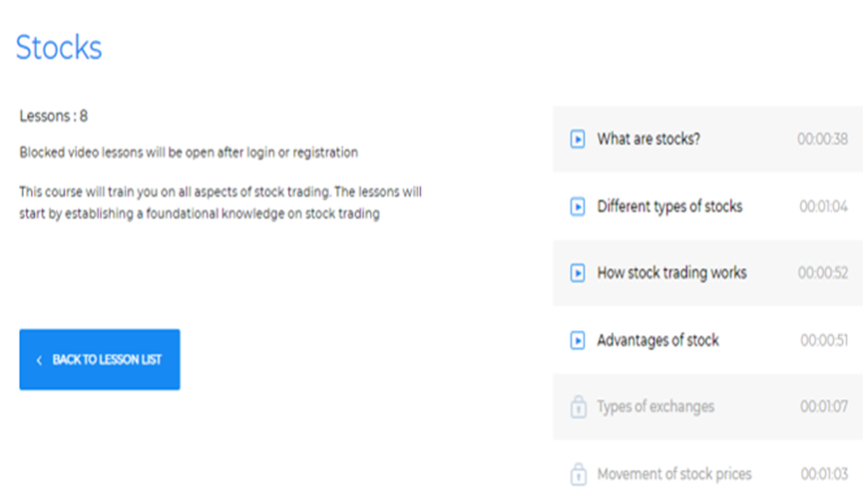Select 'How stock trading works' lesson
868x489 pixels.
[x=671, y=273]
